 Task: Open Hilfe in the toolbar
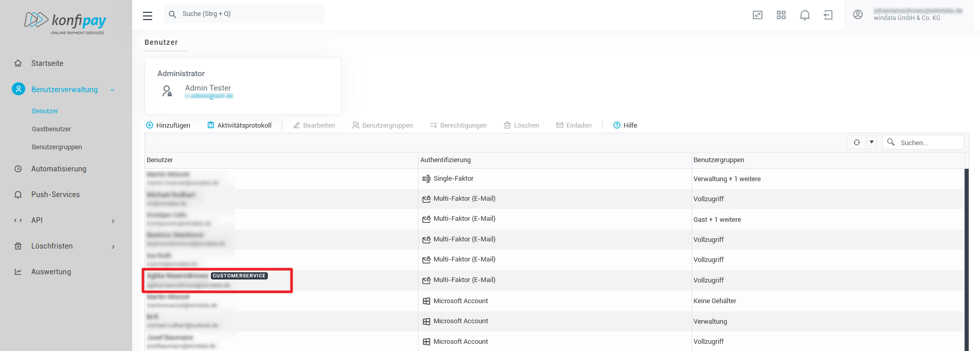[x=625, y=126]
